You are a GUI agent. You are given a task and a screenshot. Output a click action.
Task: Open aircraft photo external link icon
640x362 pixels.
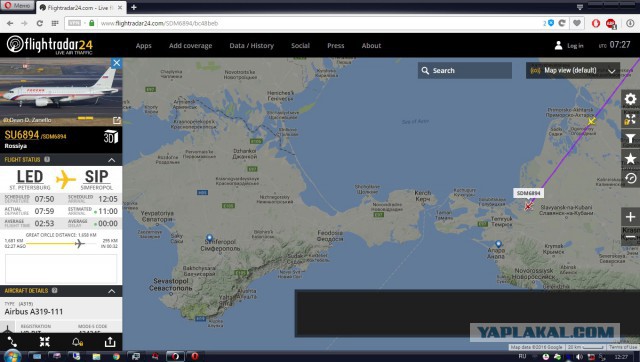[117, 120]
